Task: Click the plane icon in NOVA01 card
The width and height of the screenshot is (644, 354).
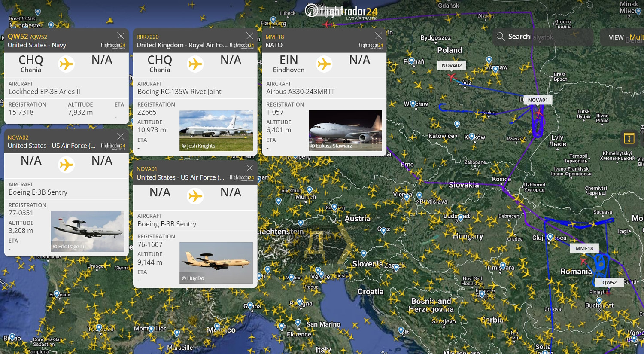Action: (195, 196)
